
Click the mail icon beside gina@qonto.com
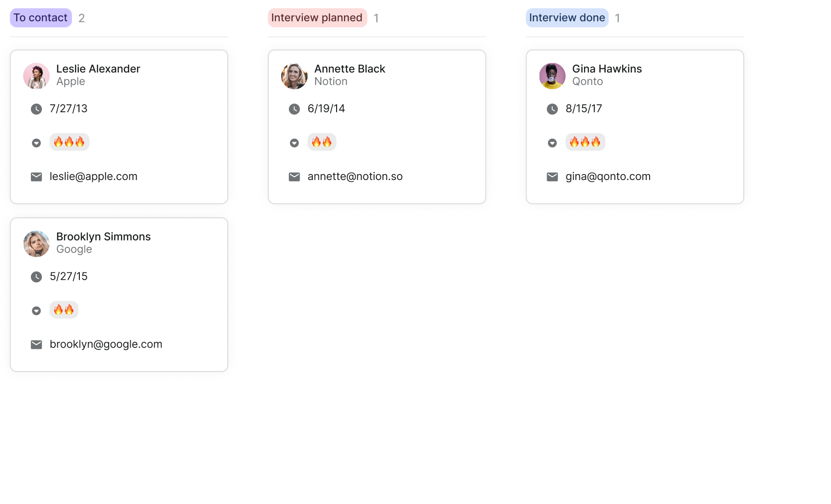[x=552, y=177]
